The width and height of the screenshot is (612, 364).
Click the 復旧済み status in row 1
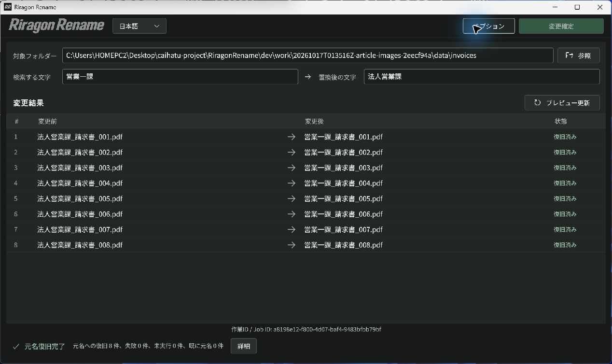(x=565, y=137)
